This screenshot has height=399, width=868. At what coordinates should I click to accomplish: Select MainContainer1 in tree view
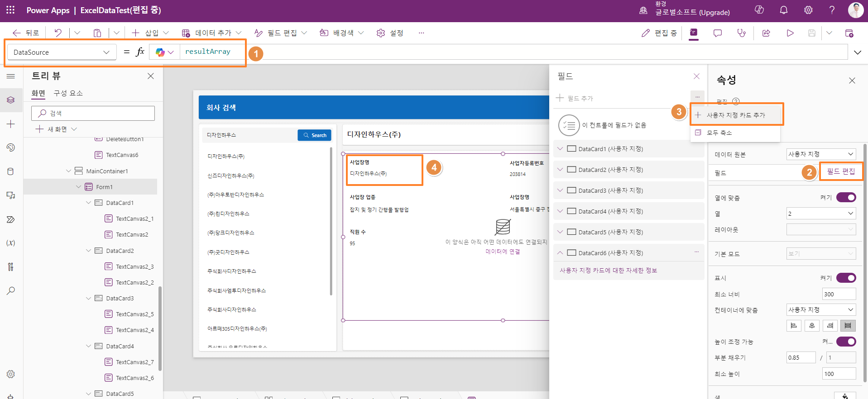107,171
